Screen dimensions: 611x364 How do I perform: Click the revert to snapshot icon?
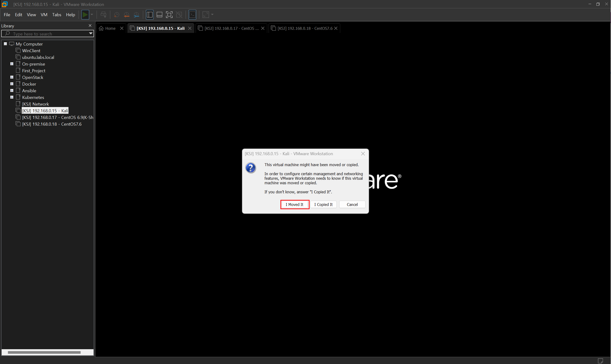(126, 15)
